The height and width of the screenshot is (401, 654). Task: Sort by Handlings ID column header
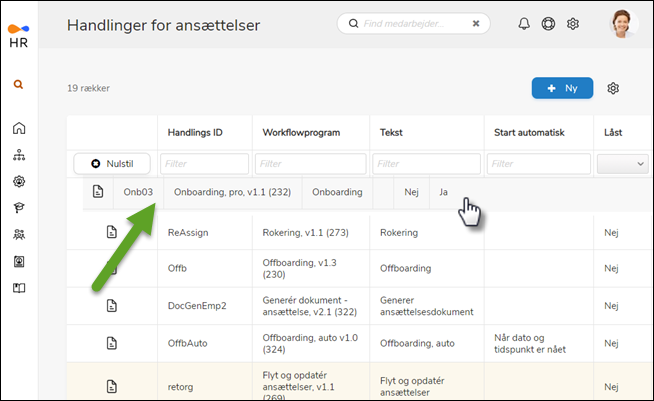pyautogui.click(x=195, y=132)
